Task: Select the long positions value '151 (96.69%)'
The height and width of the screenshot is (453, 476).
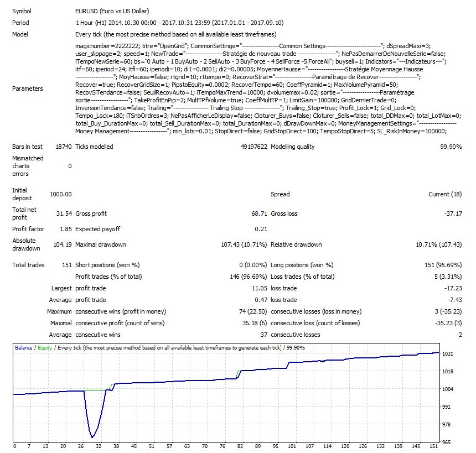Action: (443, 265)
